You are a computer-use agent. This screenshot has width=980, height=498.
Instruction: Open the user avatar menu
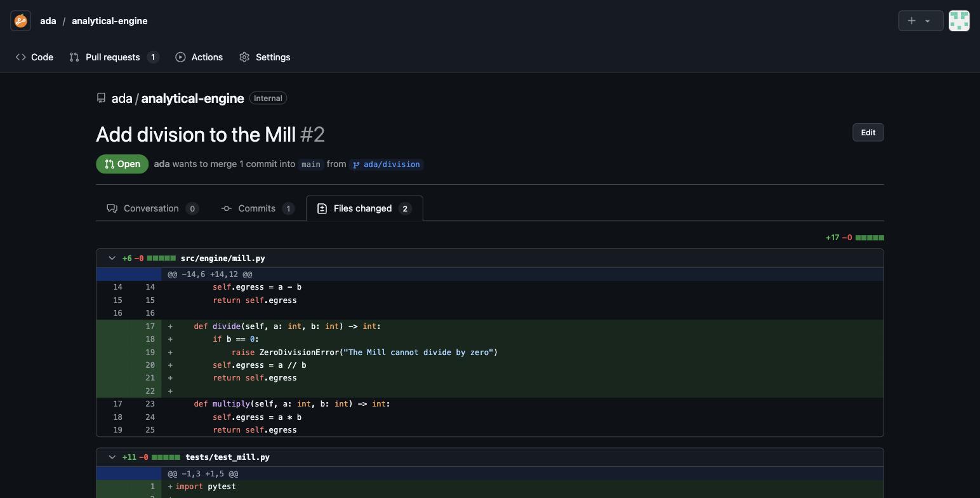point(959,21)
